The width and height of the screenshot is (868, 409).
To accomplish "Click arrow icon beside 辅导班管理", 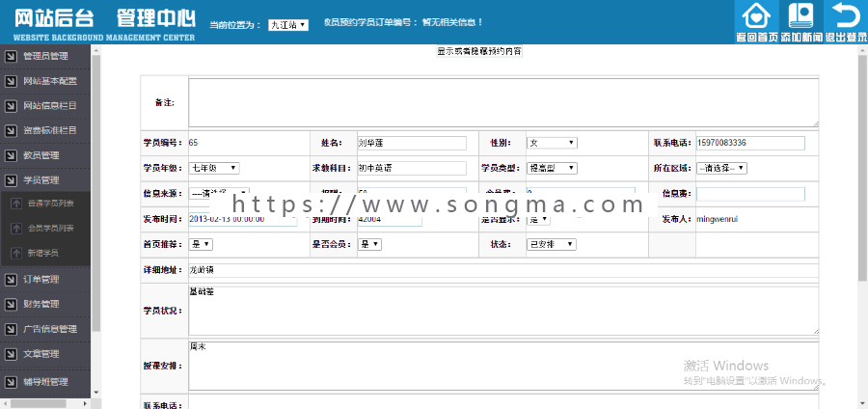I will [11, 382].
